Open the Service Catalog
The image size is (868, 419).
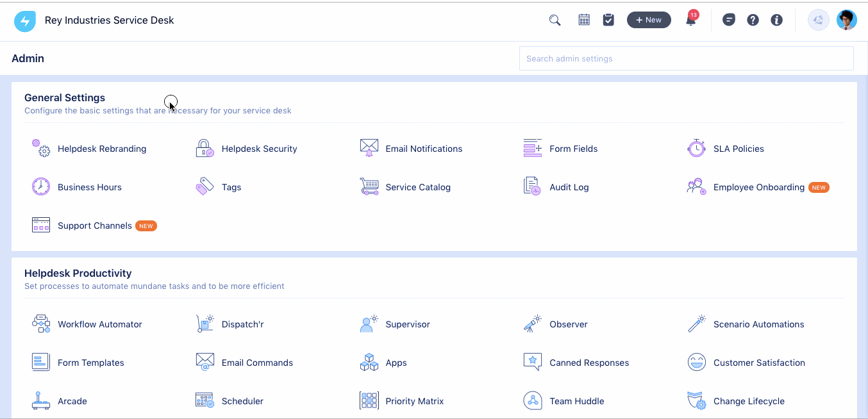[x=417, y=186]
